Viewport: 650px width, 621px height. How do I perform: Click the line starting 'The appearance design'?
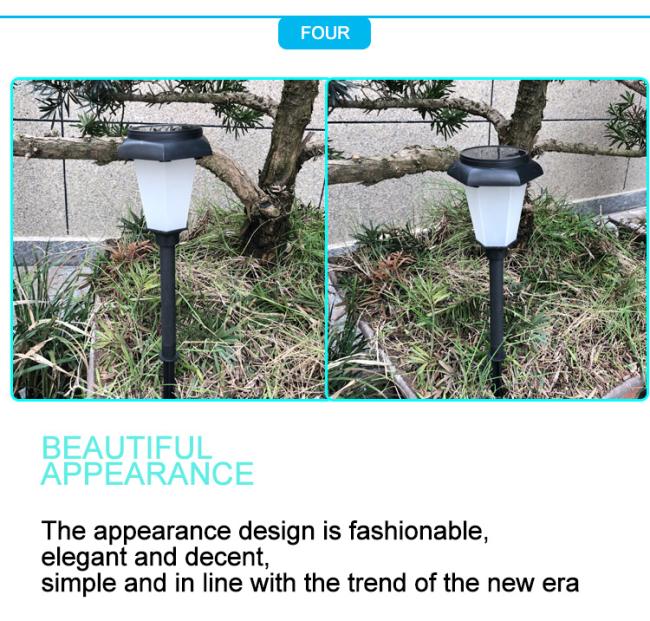pos(265,531)
